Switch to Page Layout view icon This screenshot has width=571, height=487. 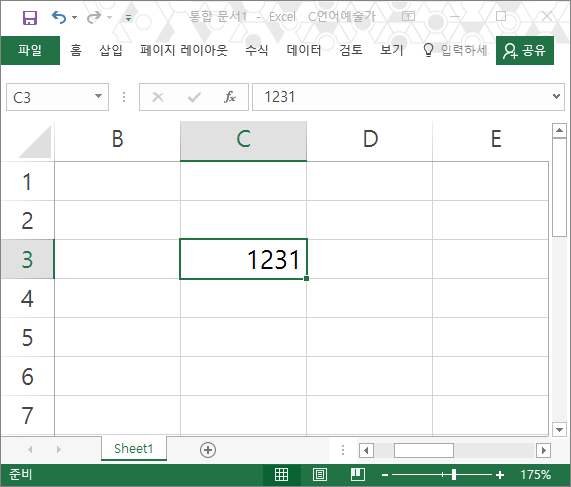pos(320,474)
